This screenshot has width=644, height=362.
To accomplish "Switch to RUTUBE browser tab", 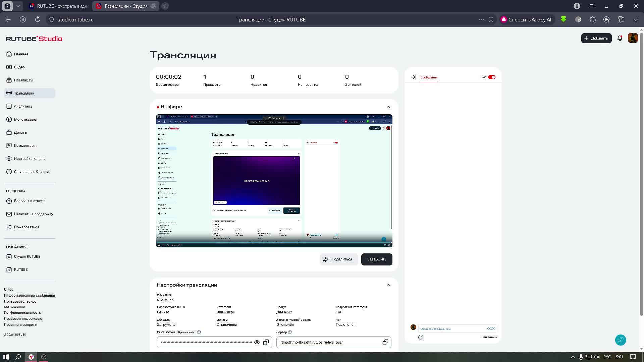I will pyautogui.click(x=59, y=6).
